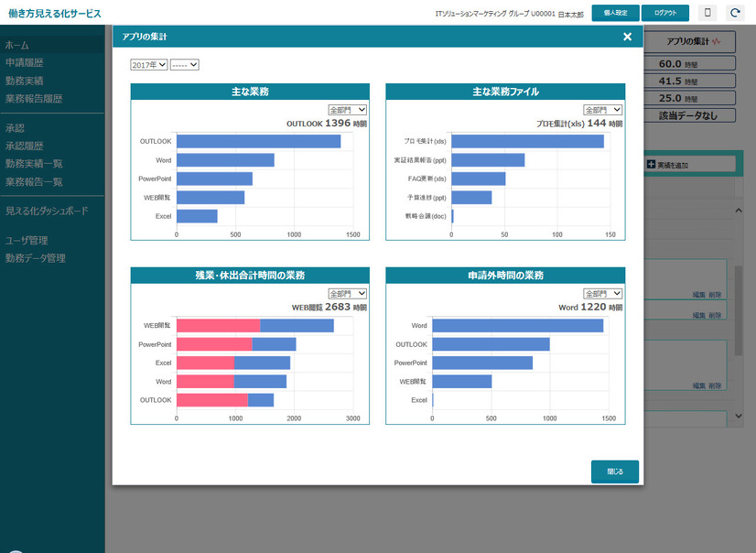The width and height of the screenshot is (756, 553).
Task: Click the 予算進捗(ppt) bar in 主な業務ファイル chart
Action: 471,198
